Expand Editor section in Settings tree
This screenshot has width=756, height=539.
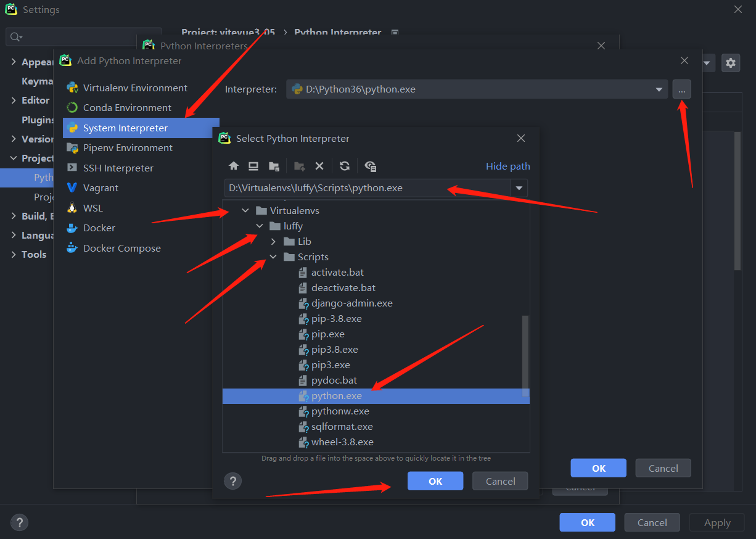coord(14,100)
